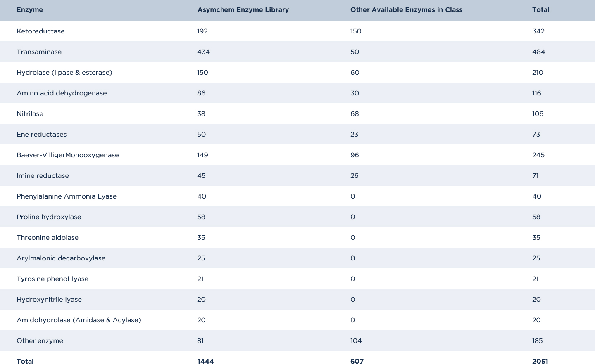Select the Transaminase enzyme name
Screen dimensions: 595x364
(x=39, y=52)
